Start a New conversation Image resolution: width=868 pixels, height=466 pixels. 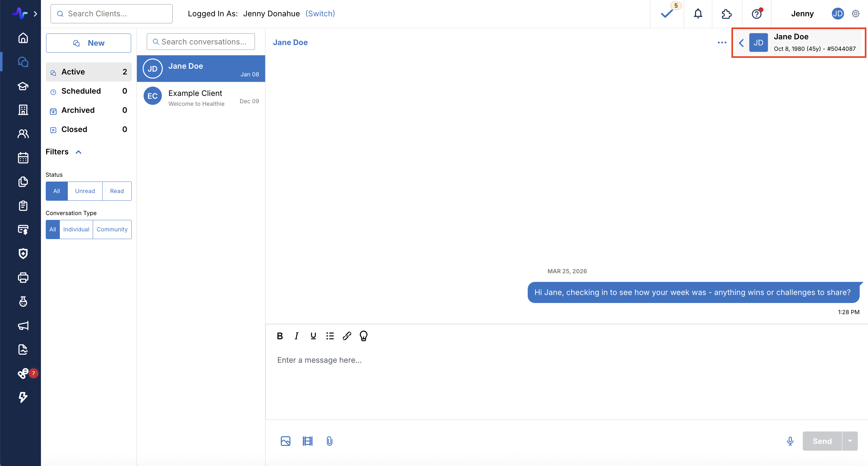click(88, 43)
